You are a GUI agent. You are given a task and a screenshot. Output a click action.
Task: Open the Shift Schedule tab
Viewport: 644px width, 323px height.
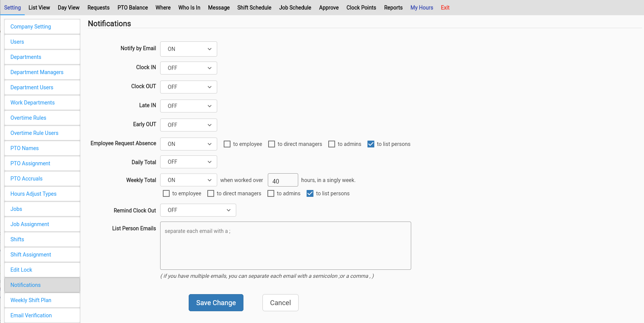click(x=254, y=8)
